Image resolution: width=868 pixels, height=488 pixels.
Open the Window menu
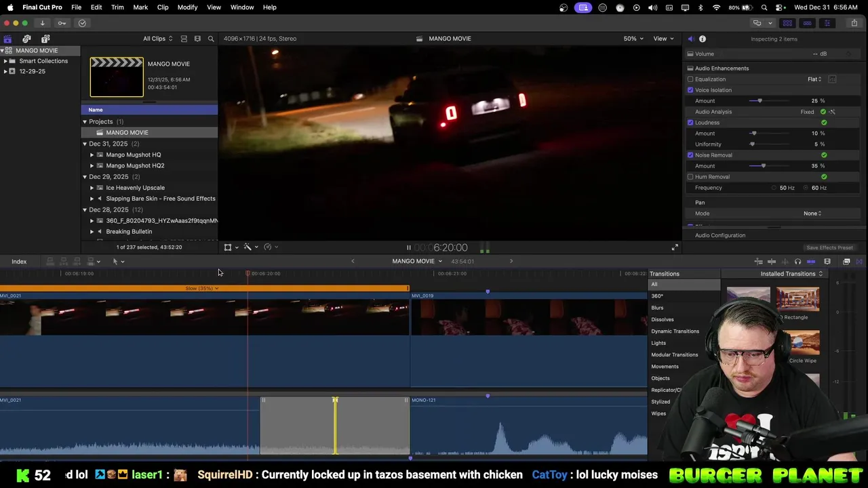click(x=242, y=7)
